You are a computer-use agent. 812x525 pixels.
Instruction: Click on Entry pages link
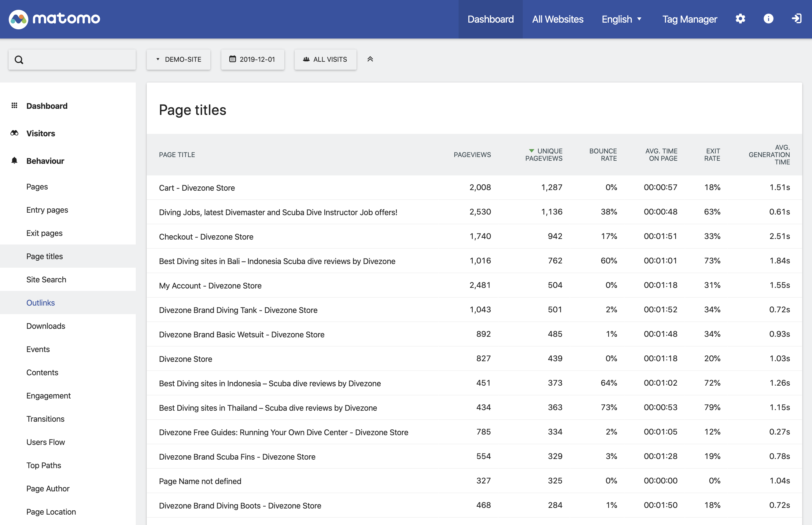click(x=47, y=209)
